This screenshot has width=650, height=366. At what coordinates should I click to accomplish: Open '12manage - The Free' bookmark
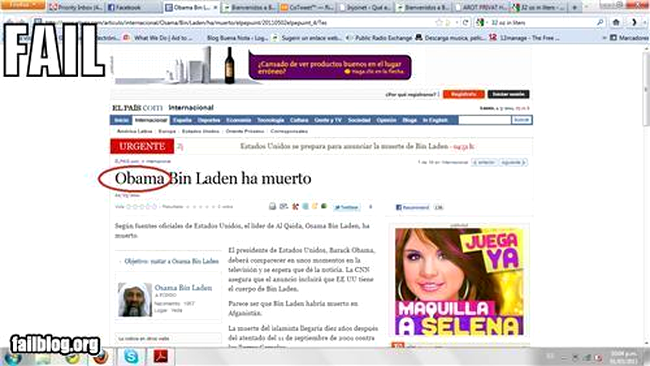pyautogui.click(x=524, y=38)
